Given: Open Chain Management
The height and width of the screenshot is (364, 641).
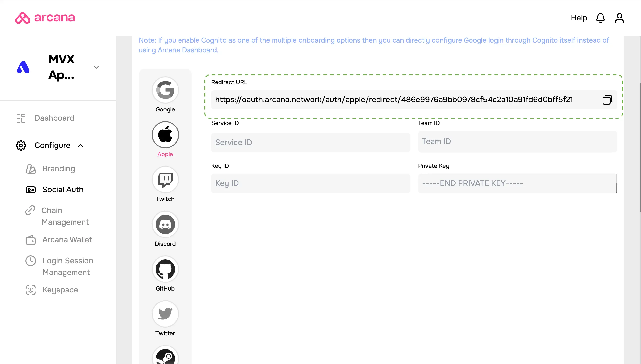Looking at the screenshot, I should (65, 216).
